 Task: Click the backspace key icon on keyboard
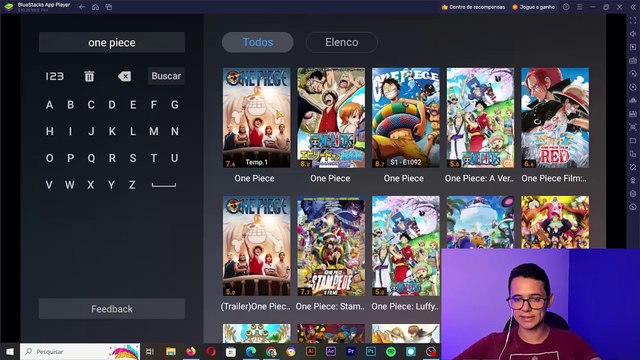pos(124,76)
